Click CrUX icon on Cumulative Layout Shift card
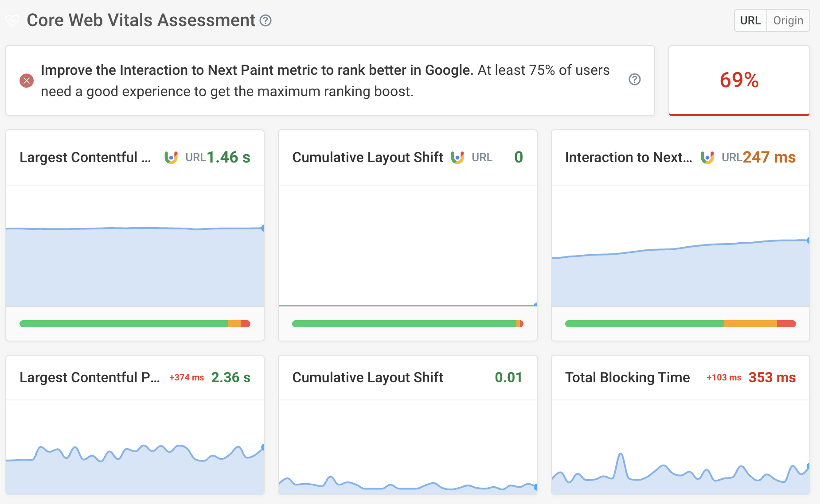820x504 pixels. tap(457, 157)
